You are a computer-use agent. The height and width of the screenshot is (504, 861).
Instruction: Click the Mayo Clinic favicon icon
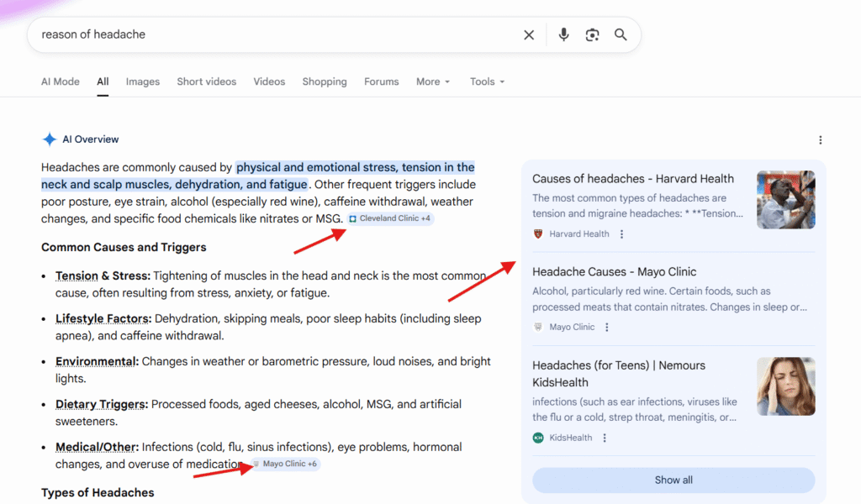[537, 327]
